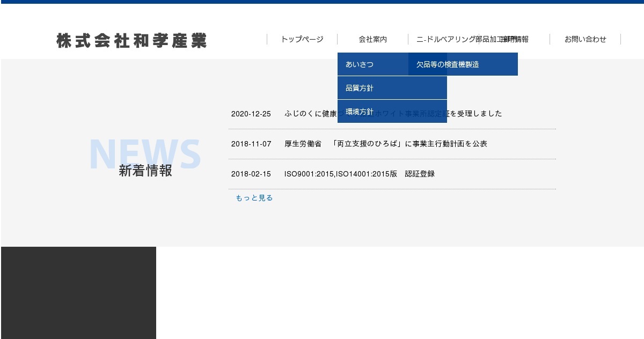
Task: Click もっと見る to view more news
Action: tap(254, 198)
